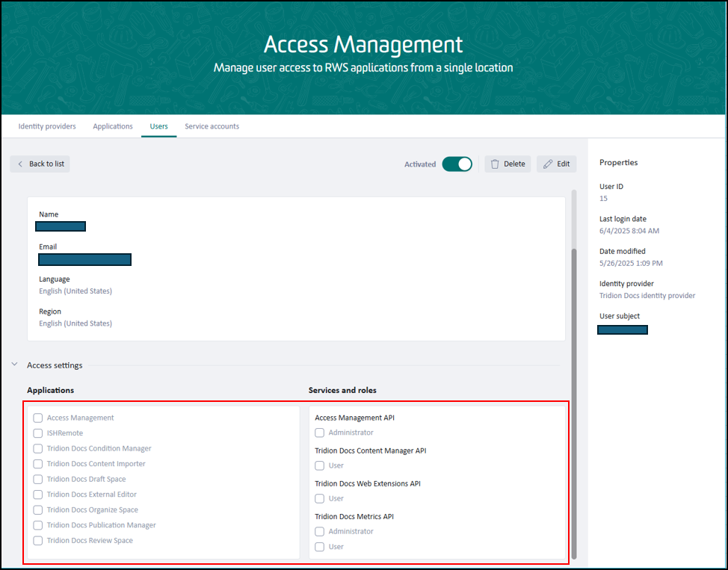The image size is (728, 570).
Task: Select the Service accounts tab
Action: point(212,126)
